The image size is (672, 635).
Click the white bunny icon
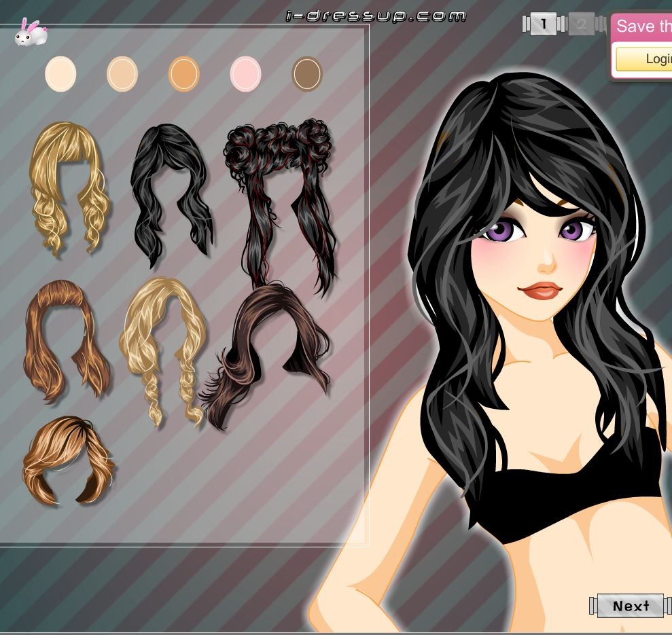point(31,33)
